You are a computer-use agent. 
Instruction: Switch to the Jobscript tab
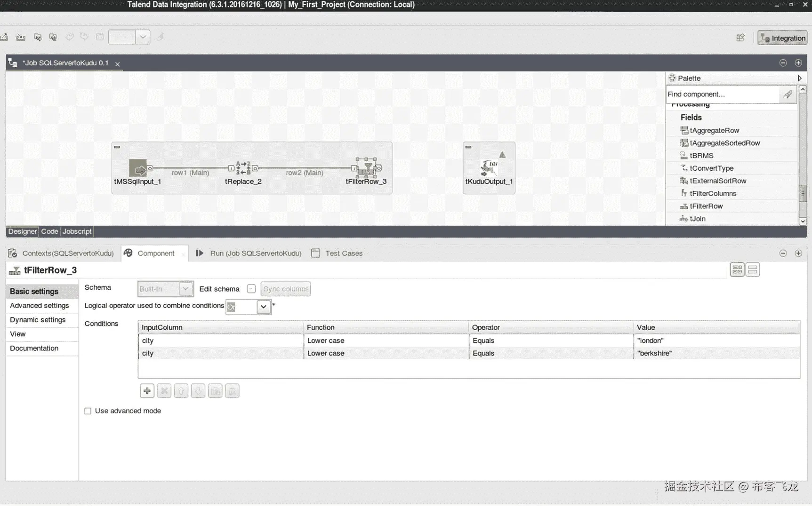tap(77, 231)
